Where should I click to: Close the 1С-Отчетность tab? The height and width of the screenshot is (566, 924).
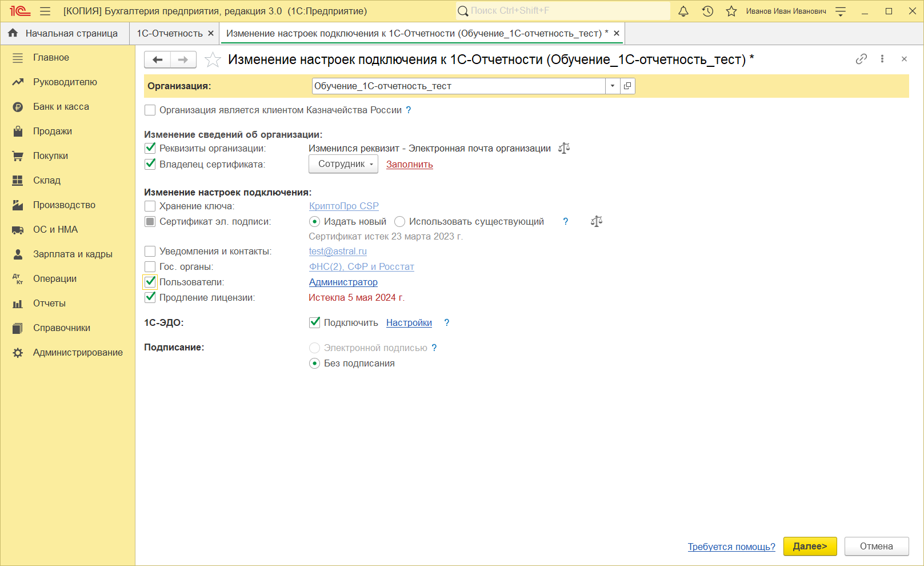click(211, 33)
